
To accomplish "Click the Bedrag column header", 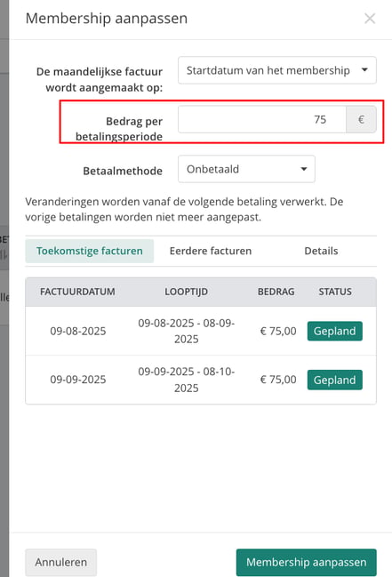I will (276, 292).
